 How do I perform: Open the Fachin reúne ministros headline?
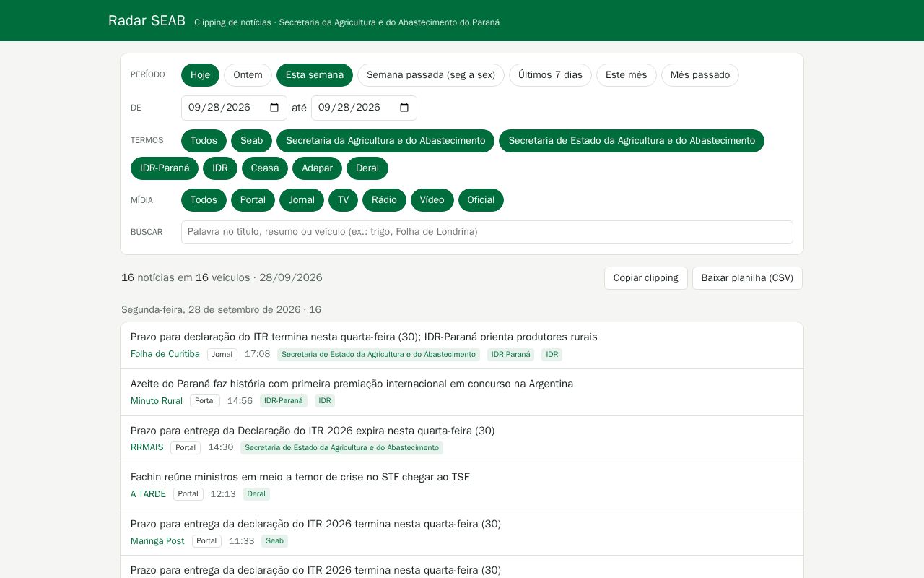[300, 477]
